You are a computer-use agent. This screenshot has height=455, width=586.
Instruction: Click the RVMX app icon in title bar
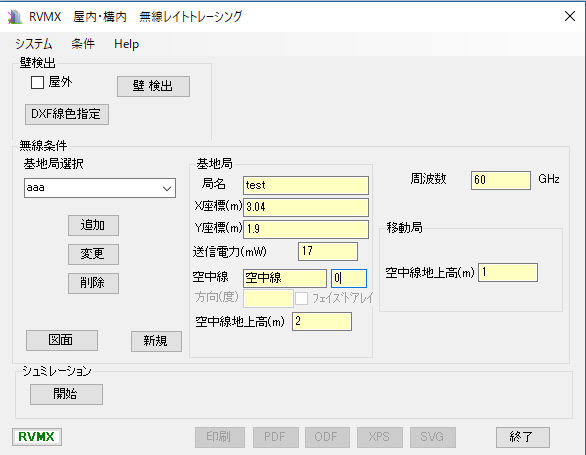click(15, 17)
